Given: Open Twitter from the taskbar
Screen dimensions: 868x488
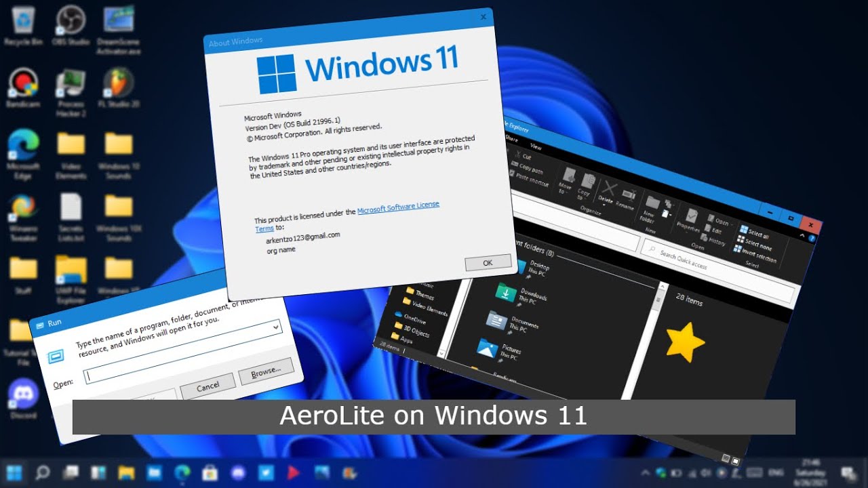Looking at the screenshot, I should click(x=265, y=472).
